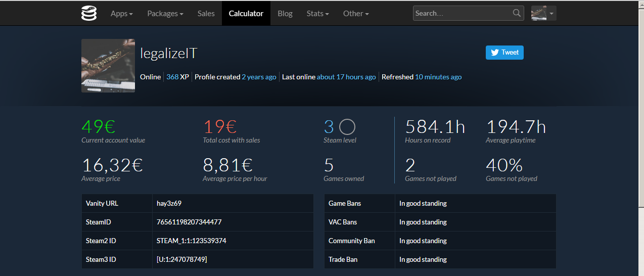Click the SteamDB logo icon
Viewport: 644px width, 276px height.
(x=89, y=13)
